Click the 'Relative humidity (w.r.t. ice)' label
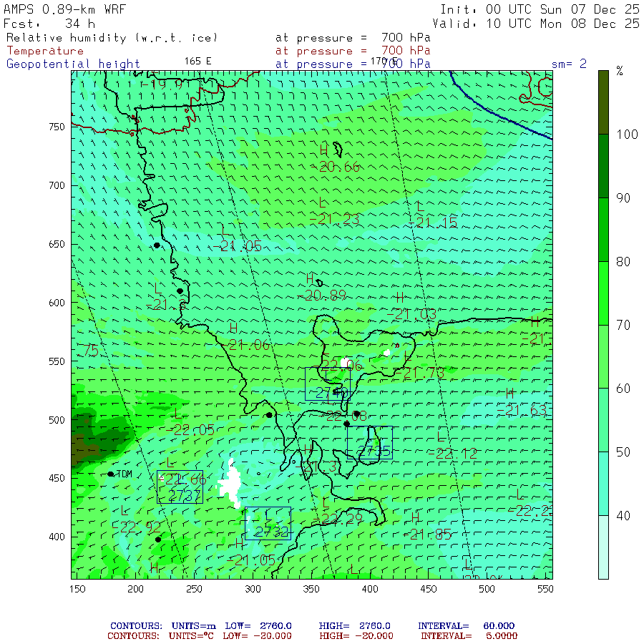This screenshot has height=644, width=644. tap(112, 38)
